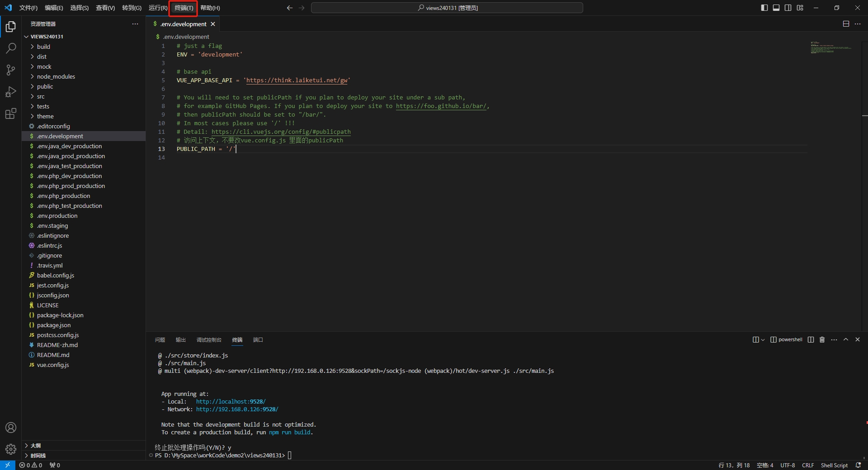
Task: Open the Edit menu (编辑)
Action: [x=54, y=8]
